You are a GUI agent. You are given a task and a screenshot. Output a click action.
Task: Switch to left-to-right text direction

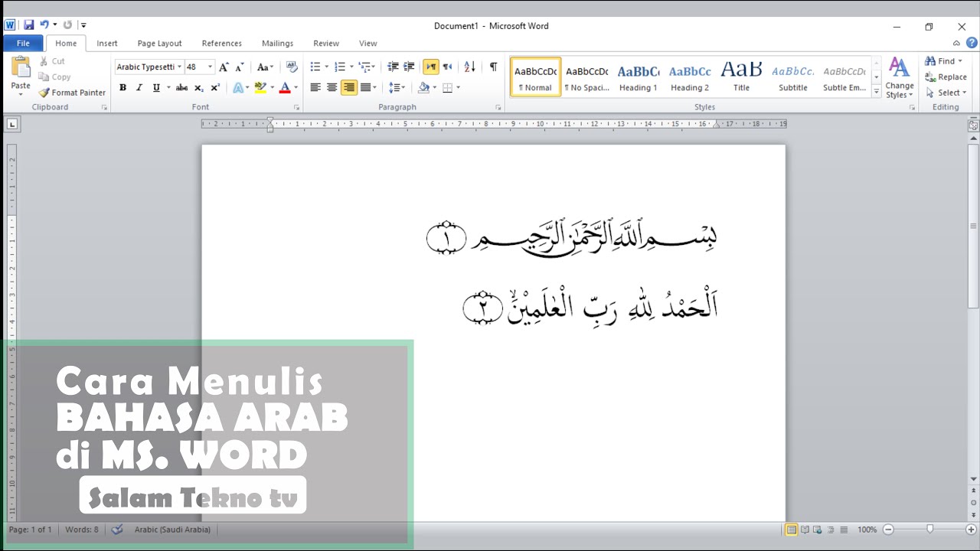(431, 67)
